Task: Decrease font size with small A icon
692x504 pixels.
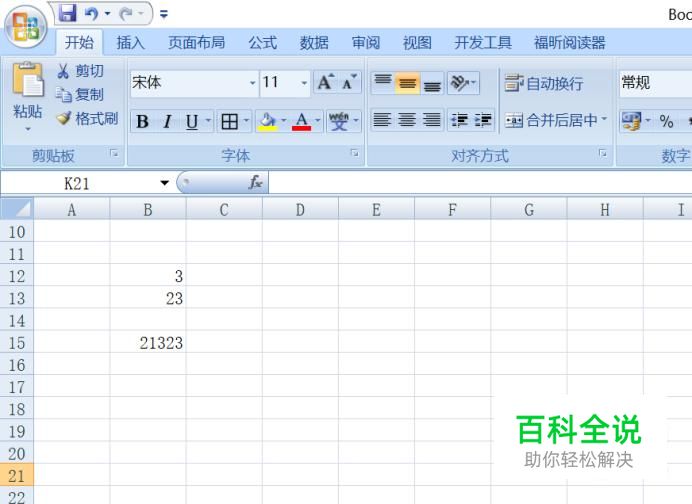Action: click(350, 83)
